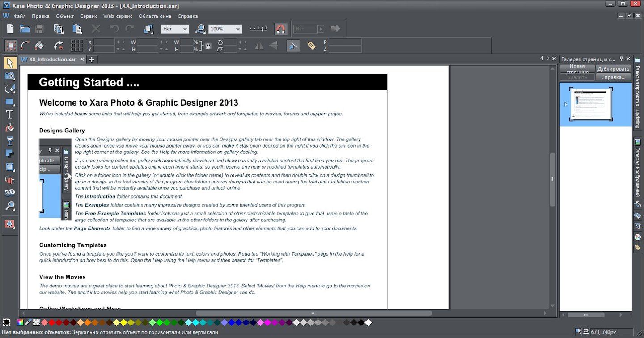The width and height of the screenshot is (644, 338).
Task: Click the Справка... gallery button
Action: coord(613,77)
